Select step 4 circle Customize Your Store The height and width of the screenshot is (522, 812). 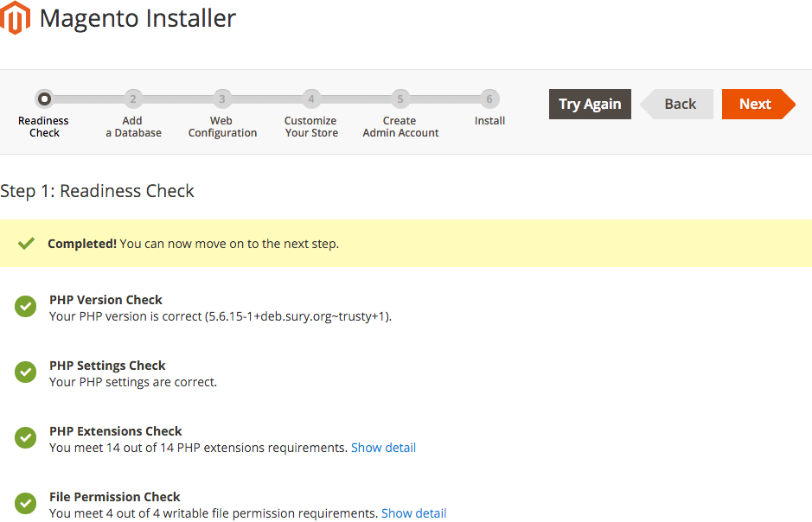click(311, 99)
